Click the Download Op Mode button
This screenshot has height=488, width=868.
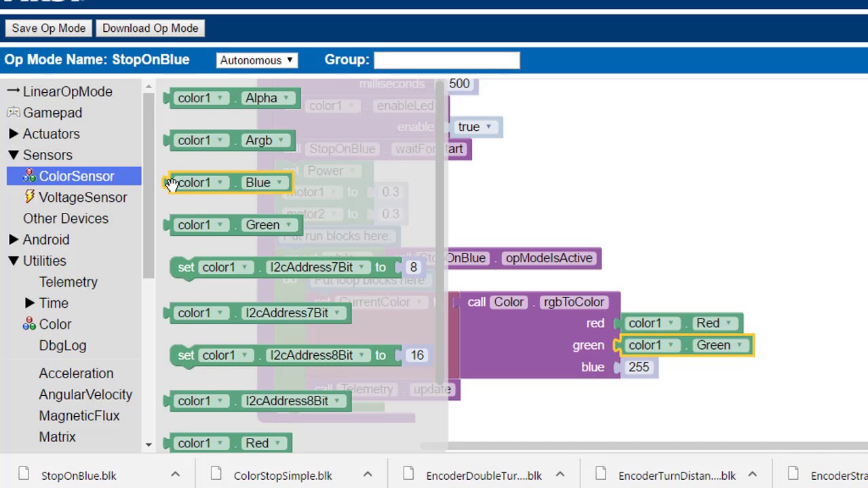tap(151, 28)
